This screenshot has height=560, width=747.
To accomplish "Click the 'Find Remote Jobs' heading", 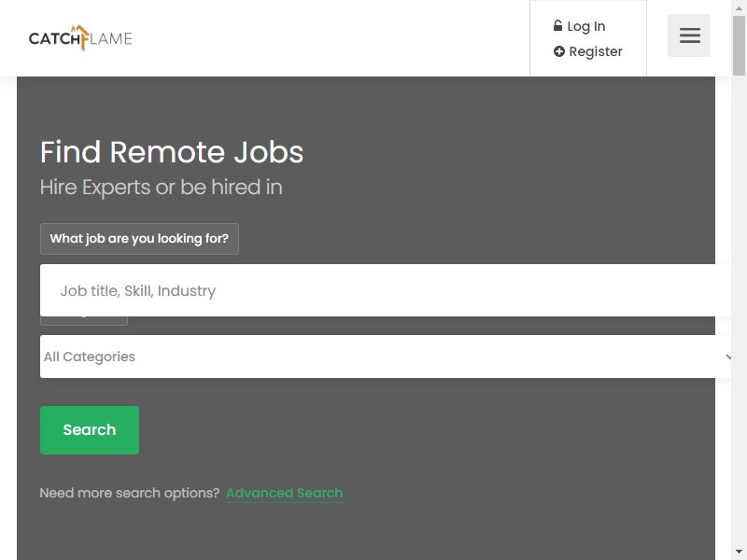I will (x=172, y=152).
